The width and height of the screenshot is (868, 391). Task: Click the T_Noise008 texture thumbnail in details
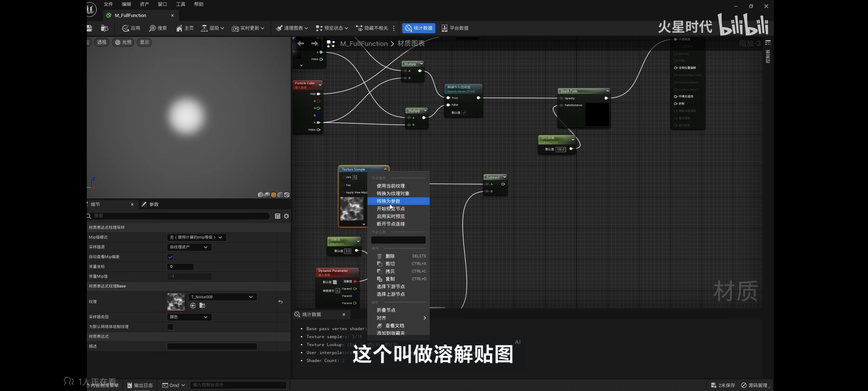coord(176,302)
